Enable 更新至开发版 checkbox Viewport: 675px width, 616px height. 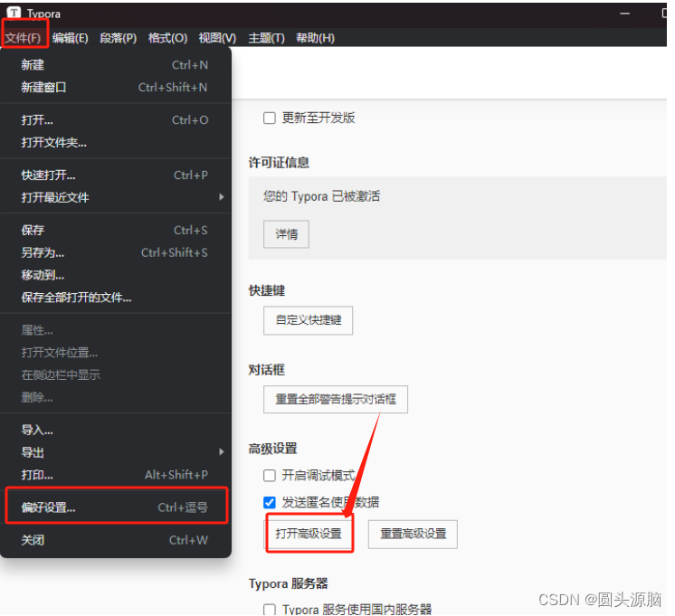pyautogui.click(x=270, y=118)
